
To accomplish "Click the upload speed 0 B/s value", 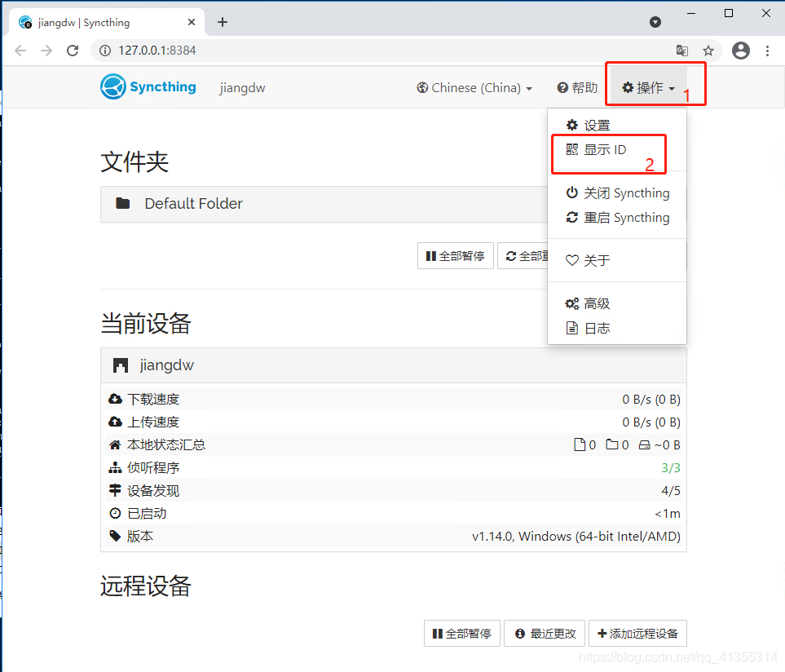I will (650, 422).
